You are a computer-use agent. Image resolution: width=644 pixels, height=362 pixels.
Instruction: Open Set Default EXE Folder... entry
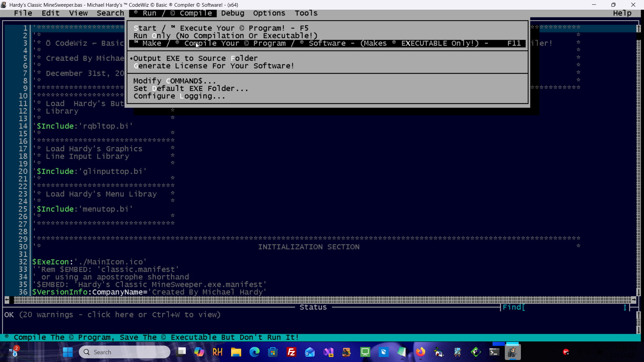coord(191,89)
